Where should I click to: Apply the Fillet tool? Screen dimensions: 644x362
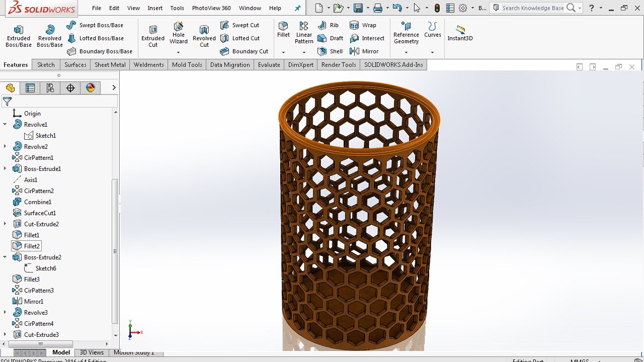click(x=283, y=30)
